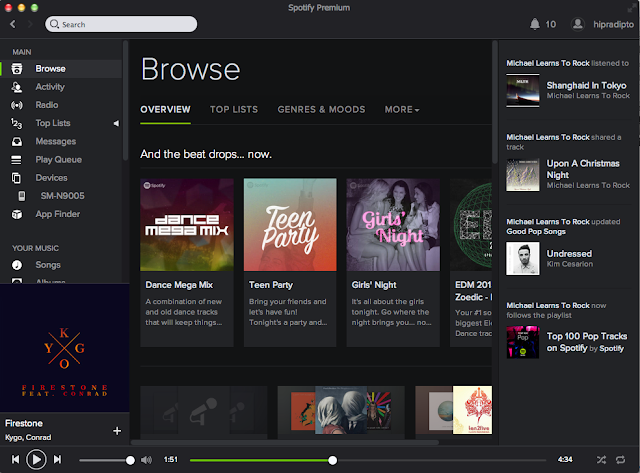640x473 pixels.
Task: Click the main content vertical scrollbar
Action: pyautogui.click(x=495, y=102)
